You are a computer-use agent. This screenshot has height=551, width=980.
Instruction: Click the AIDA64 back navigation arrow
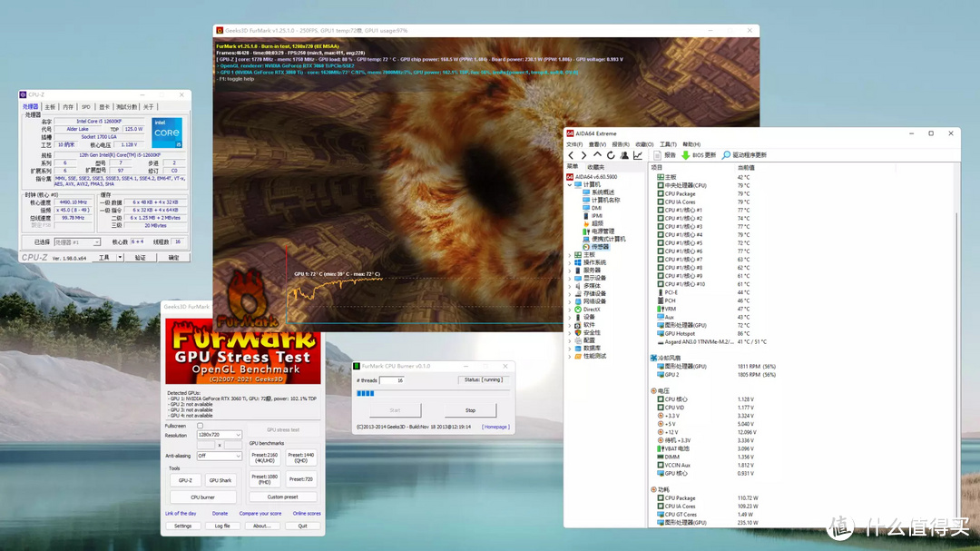(x=571, y=155)
